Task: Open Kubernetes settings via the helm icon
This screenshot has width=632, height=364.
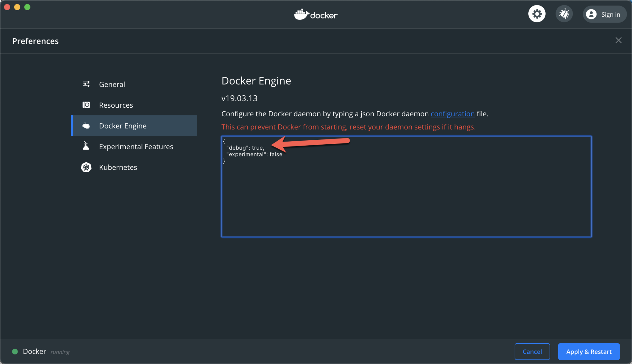Action: point(86,167)
